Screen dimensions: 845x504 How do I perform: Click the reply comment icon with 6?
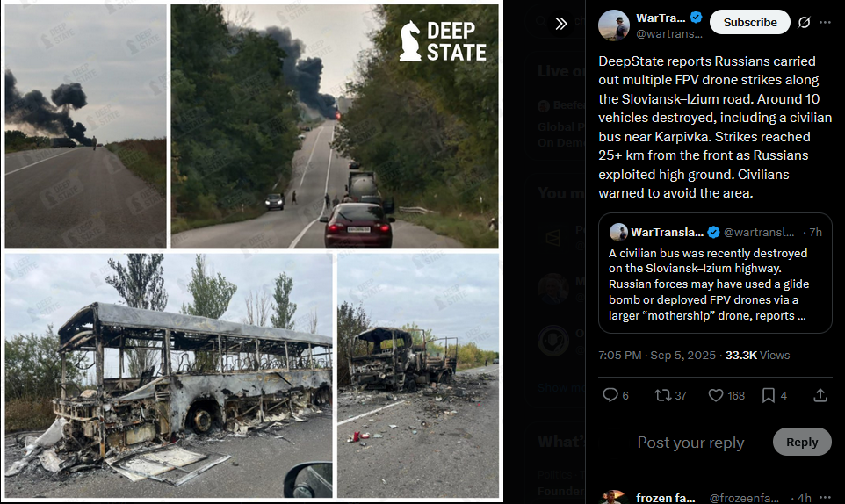pyautogui.click(x=616, y=395)
